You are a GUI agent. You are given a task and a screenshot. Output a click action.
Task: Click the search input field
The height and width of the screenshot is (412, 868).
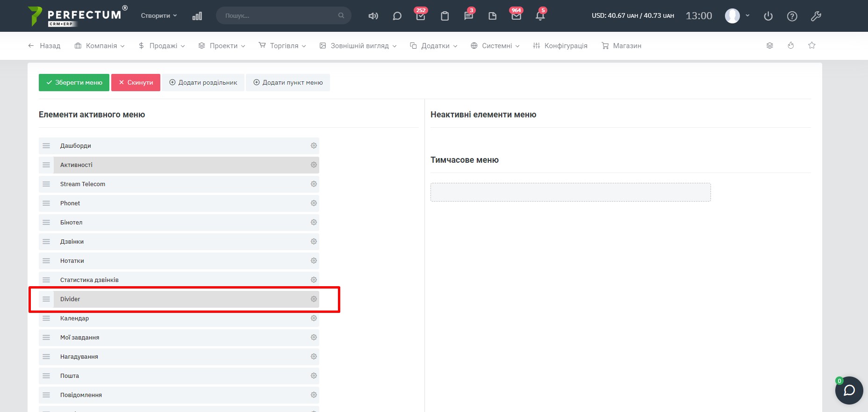[280, 15]
